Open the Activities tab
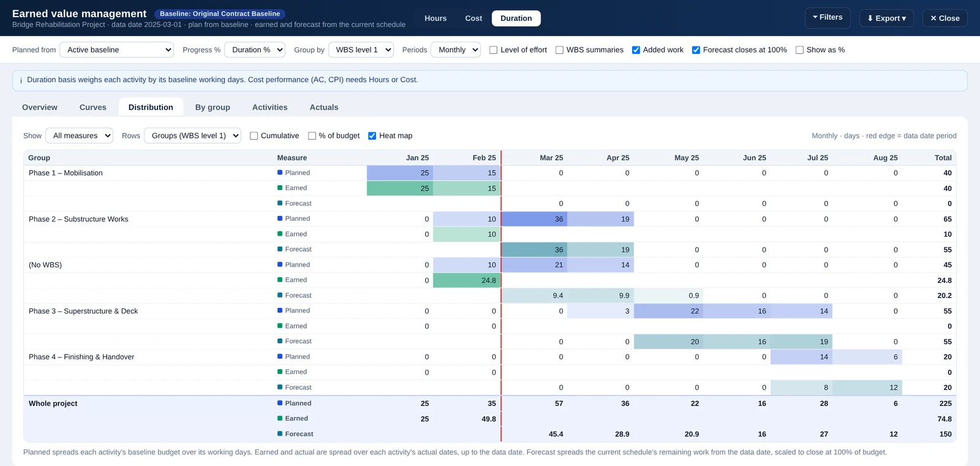This screenshot has width=980, height=466. [270, 107]
